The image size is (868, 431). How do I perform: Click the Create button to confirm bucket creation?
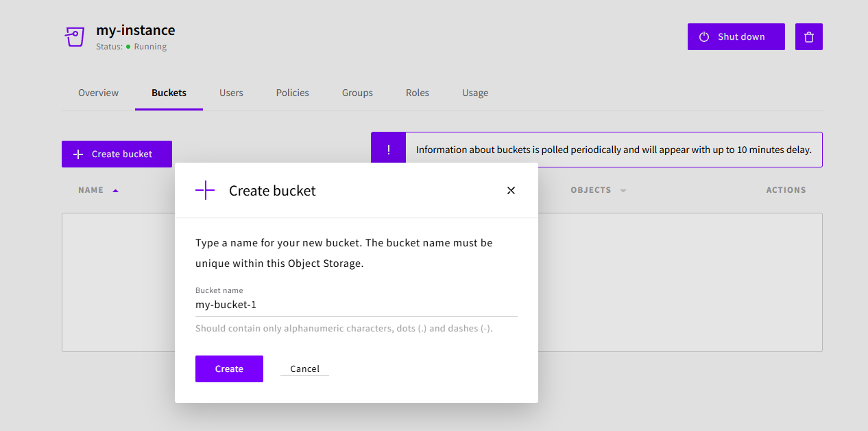tap(229, 369)
